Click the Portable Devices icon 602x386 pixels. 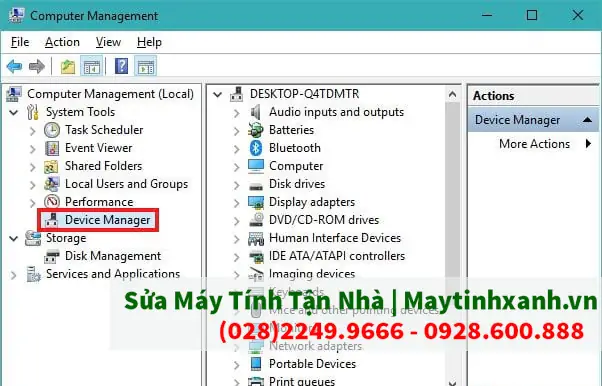(256, 364)
